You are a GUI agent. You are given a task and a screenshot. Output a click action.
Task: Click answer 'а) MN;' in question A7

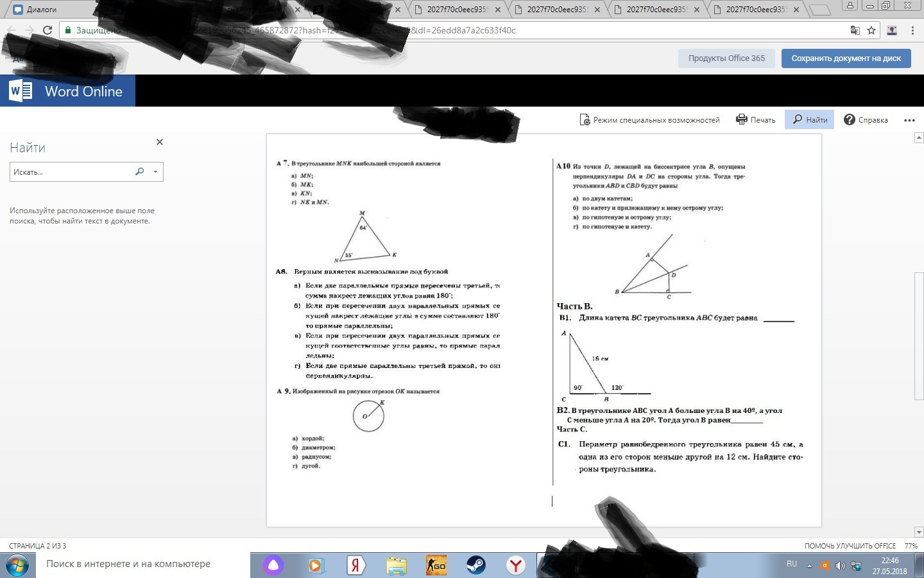[x=302, y=175]
